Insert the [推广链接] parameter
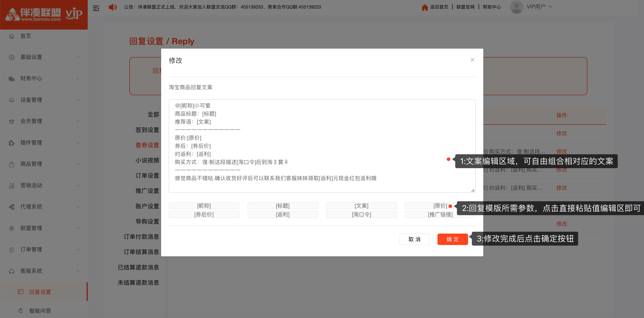644x318 pixels. tap(440, 214)
